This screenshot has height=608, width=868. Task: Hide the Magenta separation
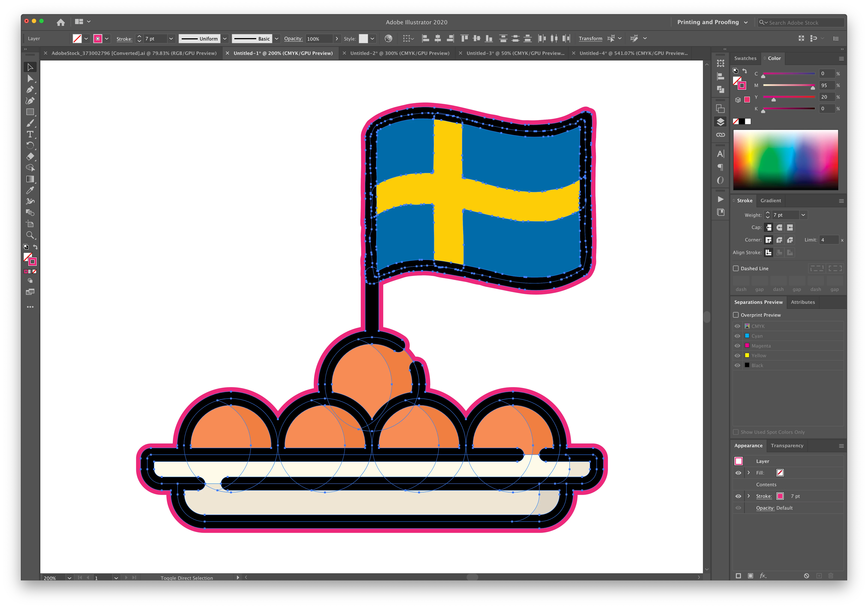(x=737, y=346)
